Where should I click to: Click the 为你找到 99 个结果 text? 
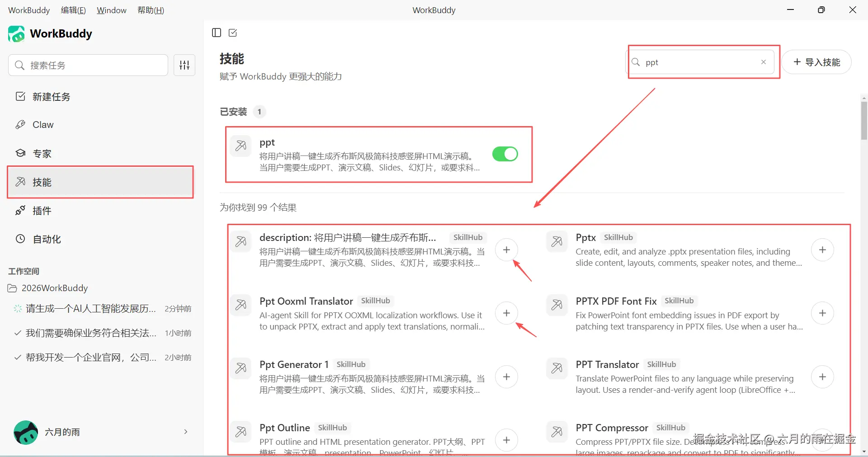(x=258, y=207)
